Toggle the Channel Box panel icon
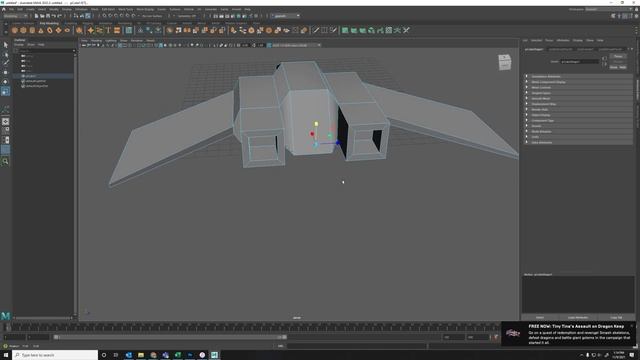Screen dimensions: 640x360 (x=636, y=16)
